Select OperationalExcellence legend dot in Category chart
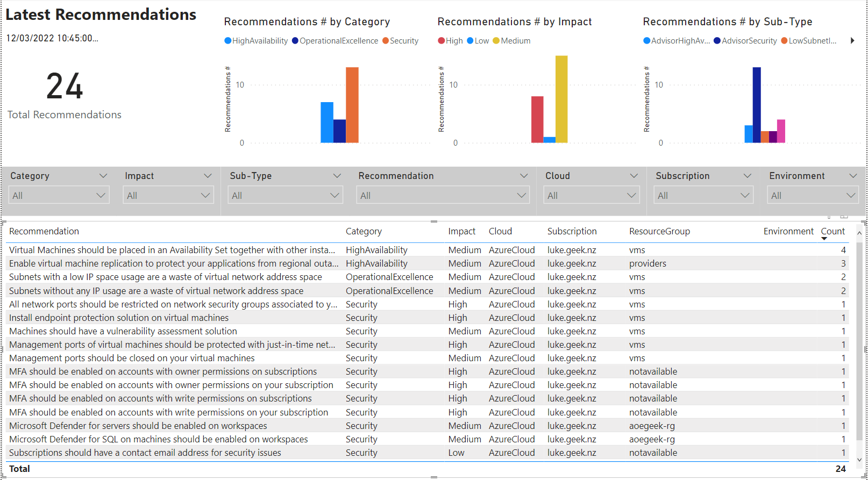Image resolution: width=868 pixels, height=480 pixels. click(295, 41)
